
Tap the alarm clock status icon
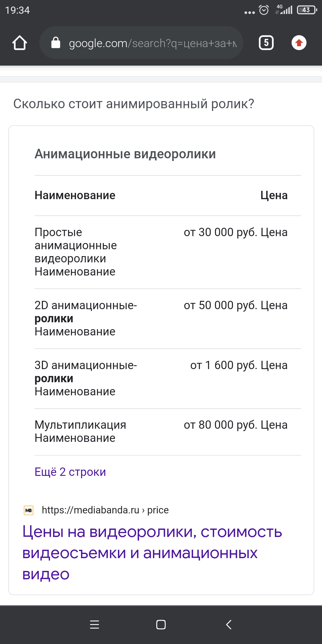point(264,10)
